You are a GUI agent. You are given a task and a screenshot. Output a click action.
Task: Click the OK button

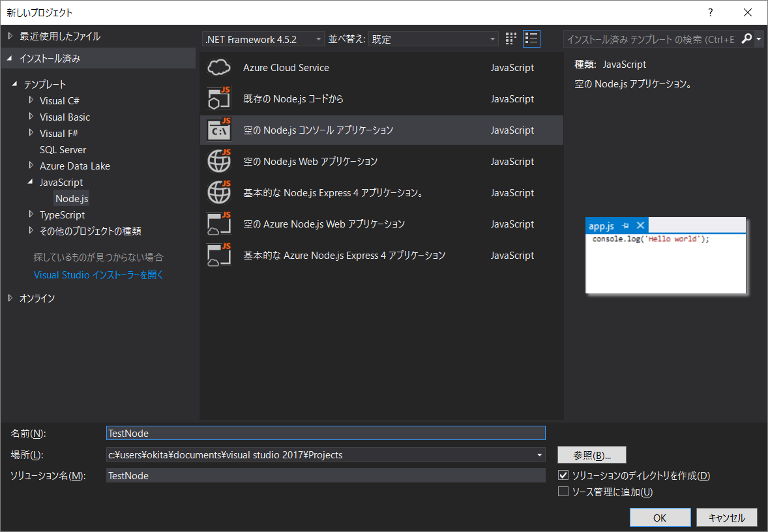point(660,517)
